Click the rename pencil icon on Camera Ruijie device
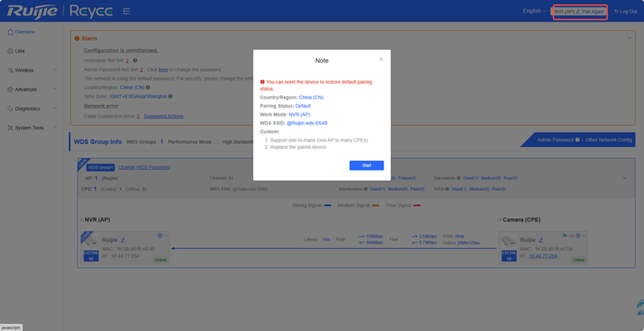 (541, 240)
